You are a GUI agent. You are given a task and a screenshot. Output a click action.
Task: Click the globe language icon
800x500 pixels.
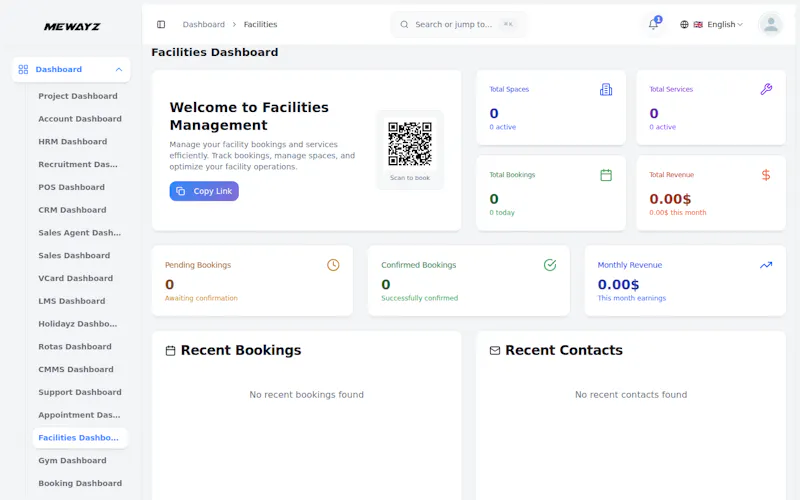click(684, 24)
